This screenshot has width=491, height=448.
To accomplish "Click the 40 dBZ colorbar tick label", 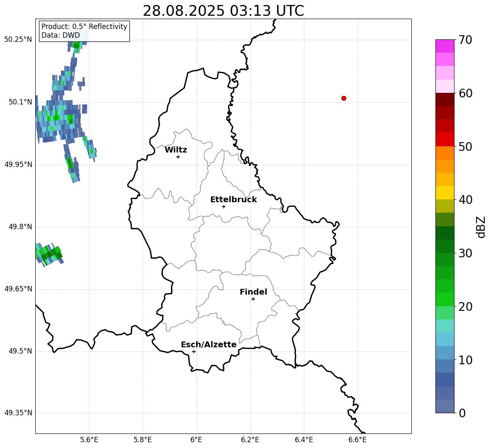I will click(465, 200).
